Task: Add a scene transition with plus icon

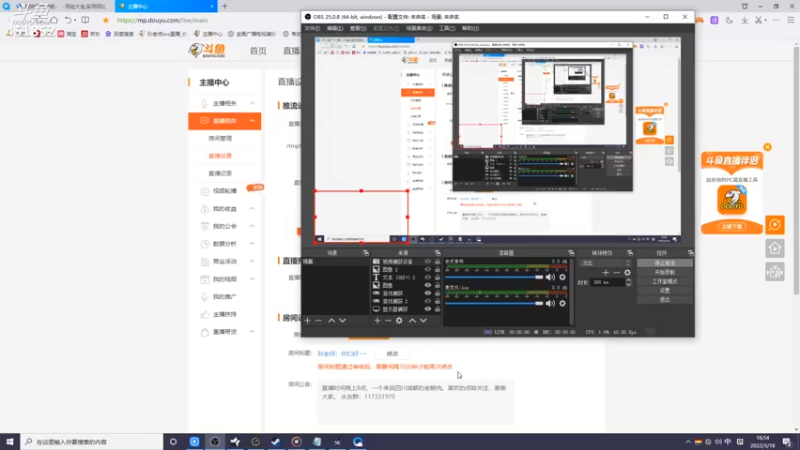Action: pyautogui.click(x=606, y=272)
